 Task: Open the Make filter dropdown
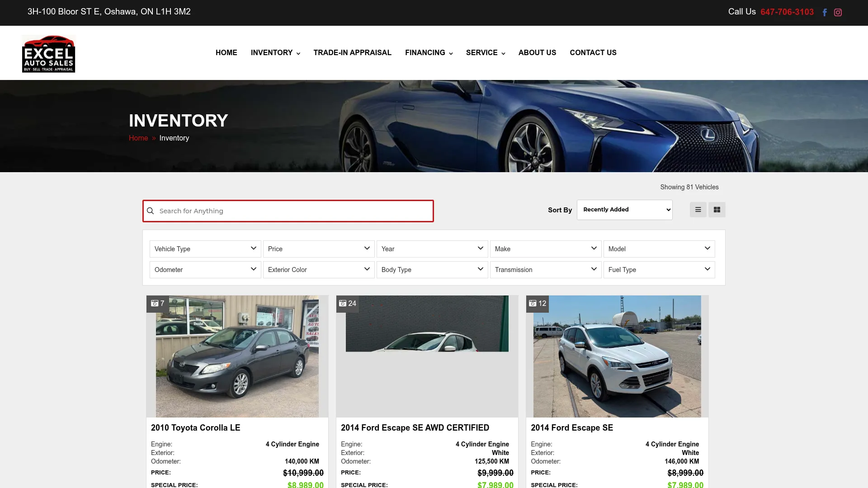tap(546, 249)
